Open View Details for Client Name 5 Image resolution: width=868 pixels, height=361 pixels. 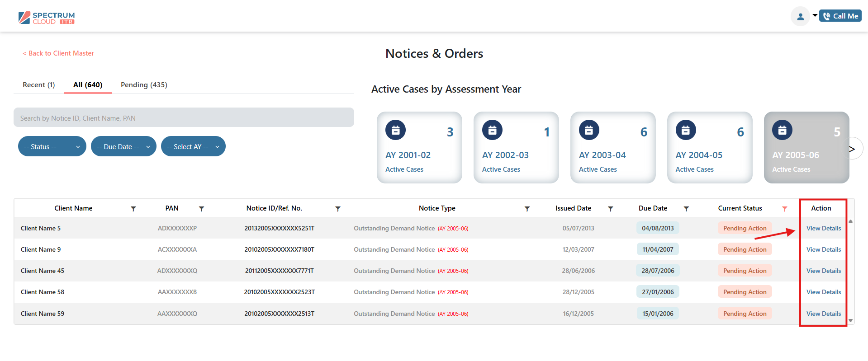pyautogui.click(x=823, y=229)
